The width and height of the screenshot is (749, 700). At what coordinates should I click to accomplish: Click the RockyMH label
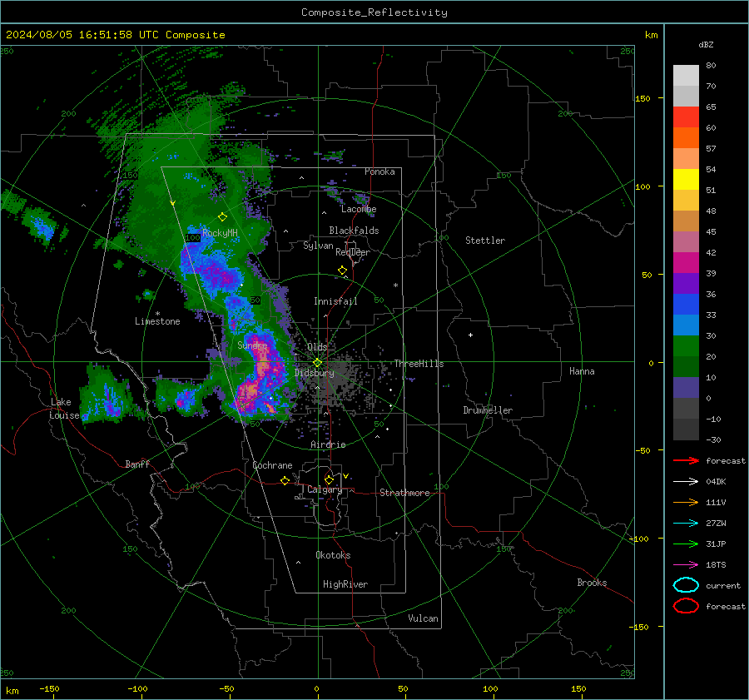point(220,233)
